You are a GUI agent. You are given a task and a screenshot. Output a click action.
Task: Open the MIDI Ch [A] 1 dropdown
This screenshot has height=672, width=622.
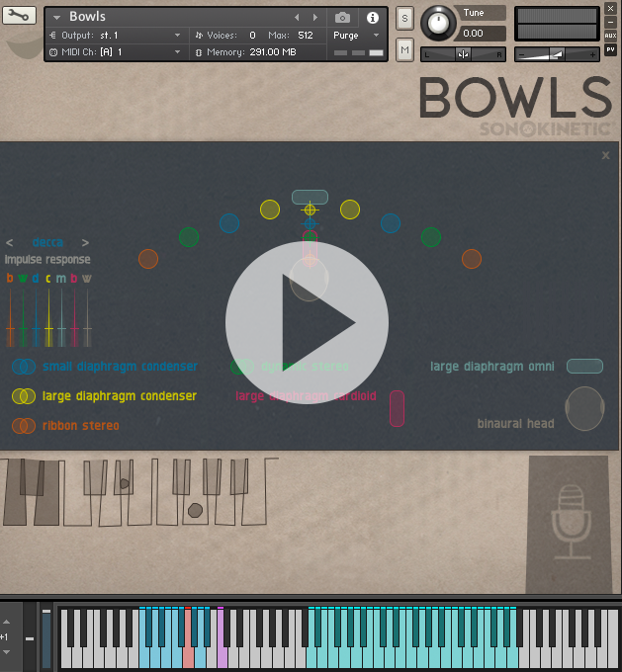pyautogui.click(x=178, y=51)
